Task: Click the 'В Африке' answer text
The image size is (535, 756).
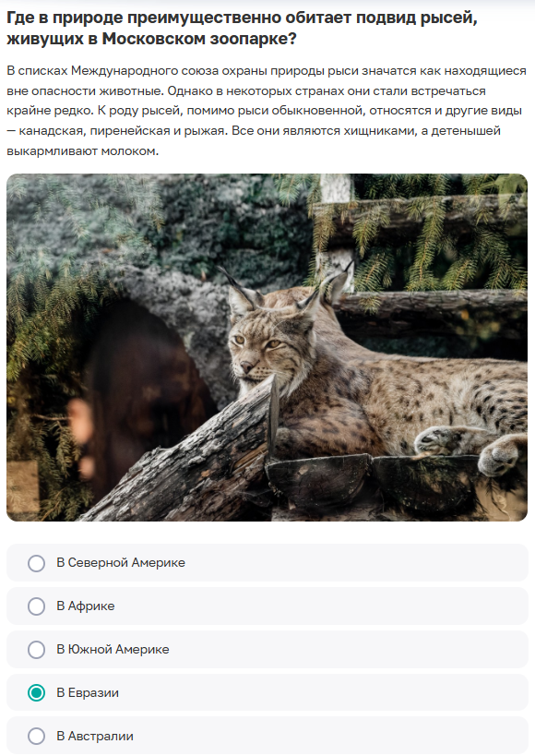Action: (x=86, y=606)
